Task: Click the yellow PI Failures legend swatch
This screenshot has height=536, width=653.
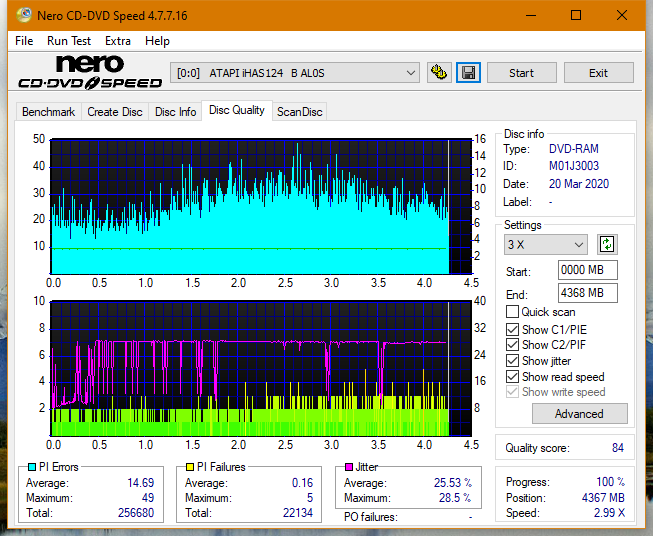Action: click(x=190, y=467)
